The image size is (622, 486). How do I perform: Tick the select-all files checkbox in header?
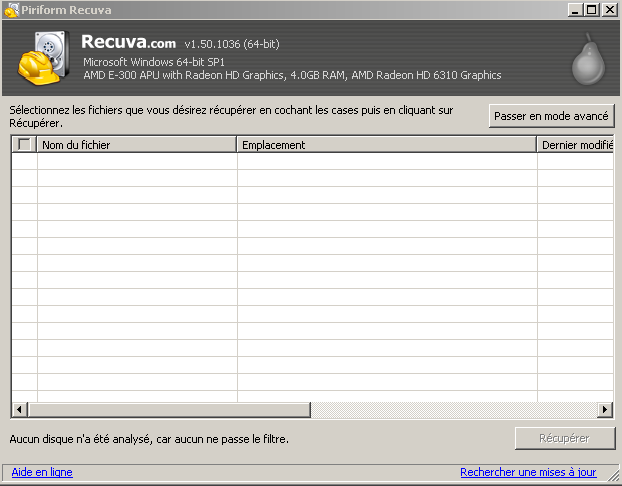[24, 144]
